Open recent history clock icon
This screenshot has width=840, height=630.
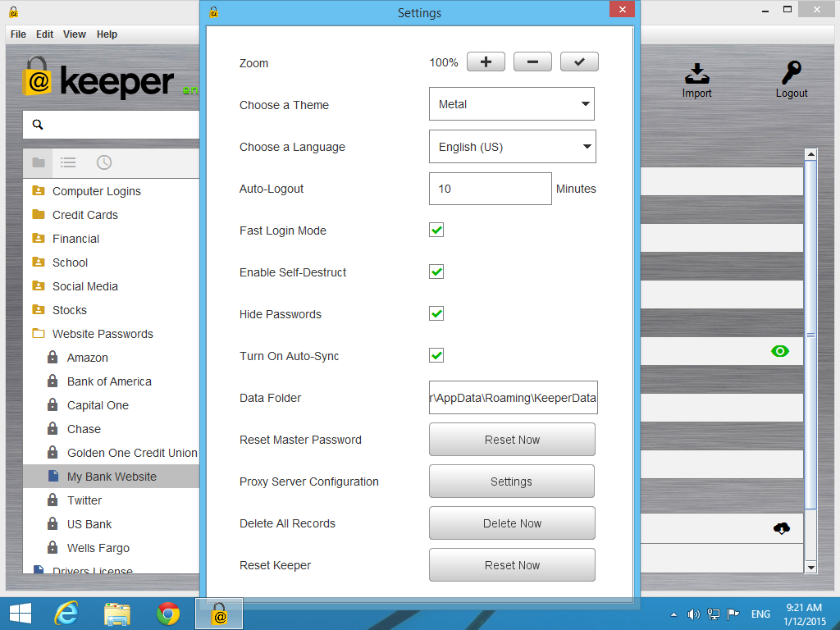pyautogui.click(x=104, y=162)
